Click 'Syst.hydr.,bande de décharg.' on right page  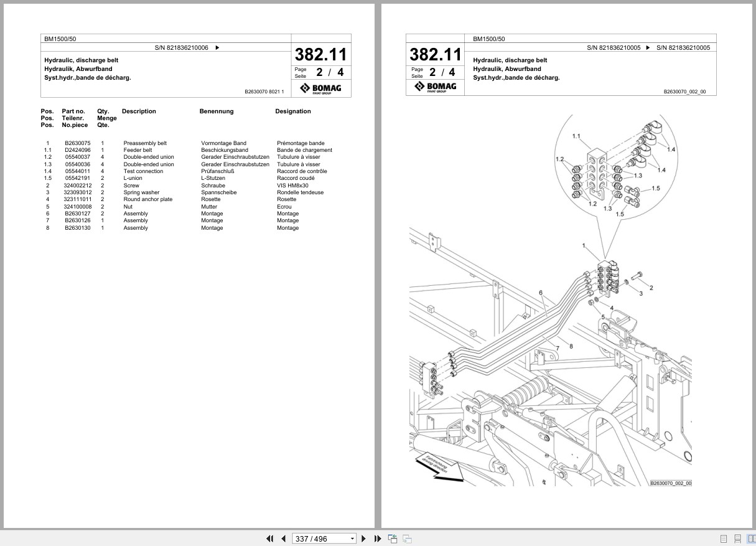point(516,78)
